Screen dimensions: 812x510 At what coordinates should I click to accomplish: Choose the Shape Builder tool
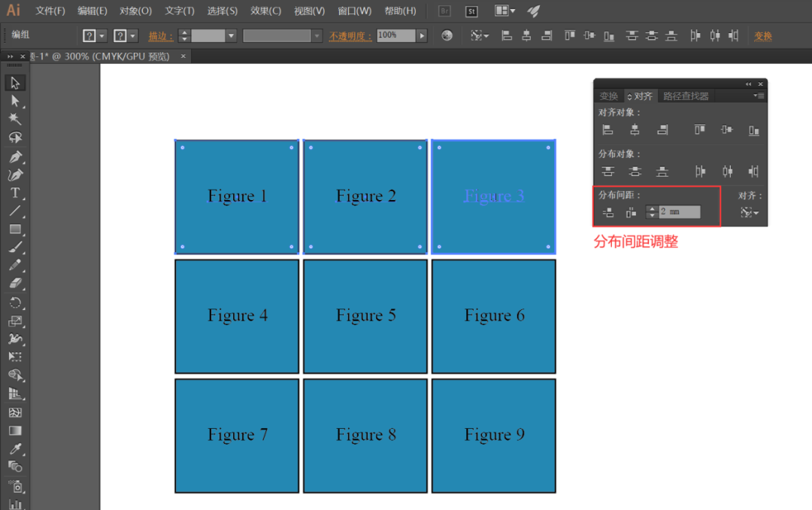[x=15, y=375]
